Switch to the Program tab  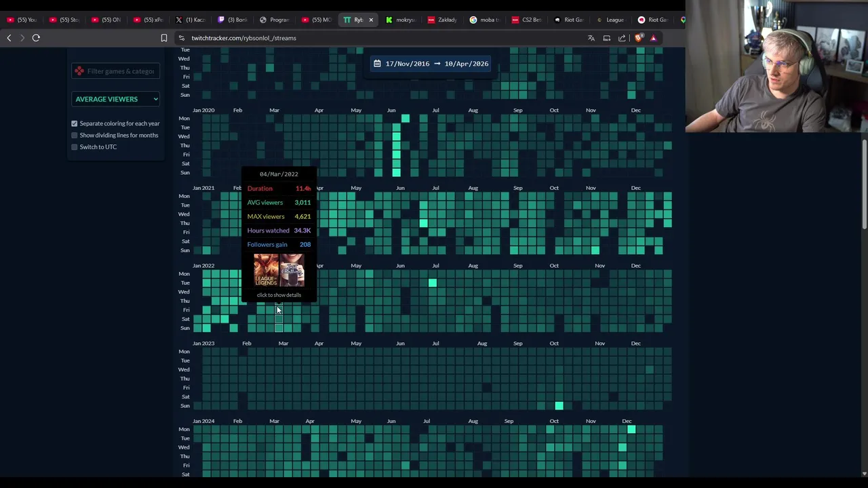click(x=275, y=20)
